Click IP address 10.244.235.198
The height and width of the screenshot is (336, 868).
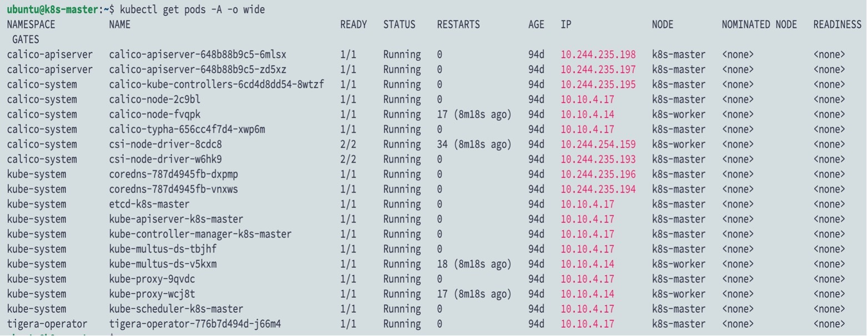click(x=598, y=54)
